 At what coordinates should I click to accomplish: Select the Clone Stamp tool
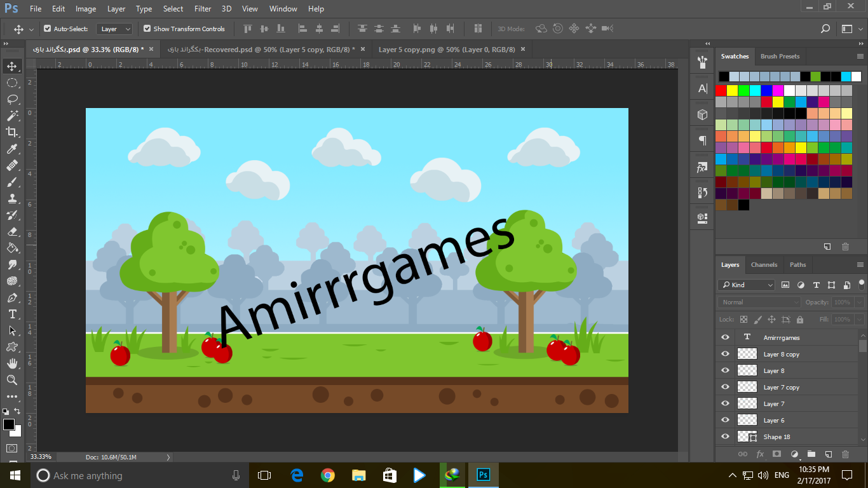pos(12,198)
